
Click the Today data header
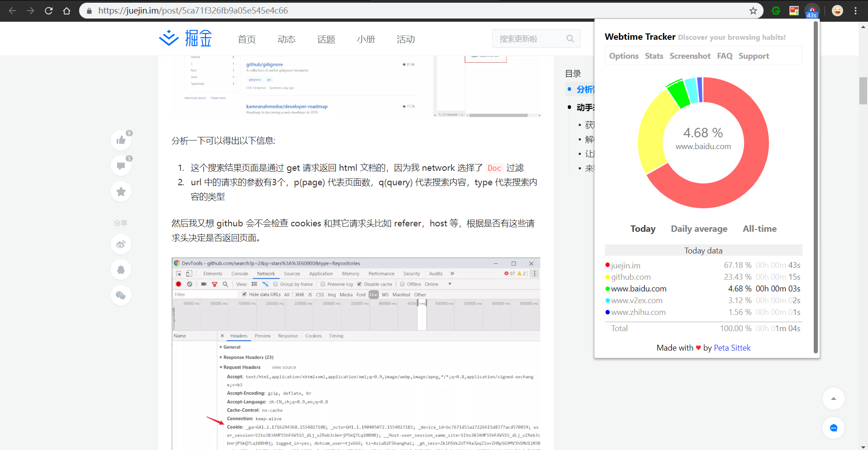coord(703,250)
